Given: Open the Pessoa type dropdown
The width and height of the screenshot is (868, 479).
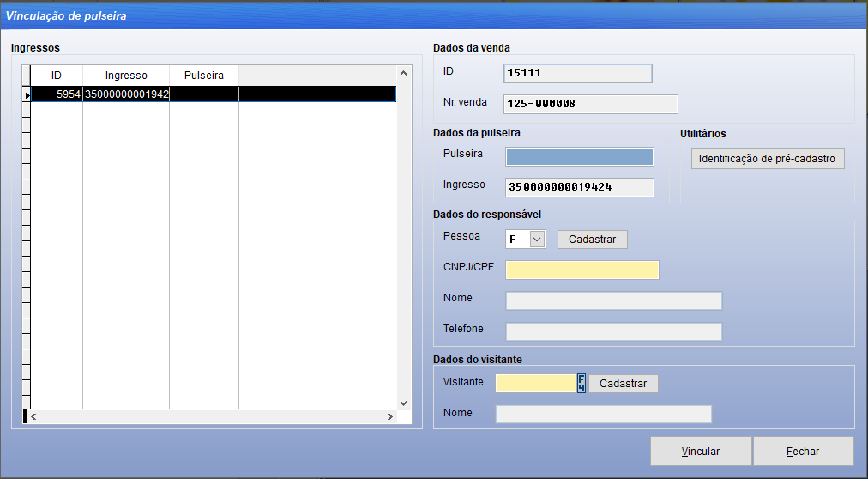Looking at the screenshot, I should (x=537, y=240).
